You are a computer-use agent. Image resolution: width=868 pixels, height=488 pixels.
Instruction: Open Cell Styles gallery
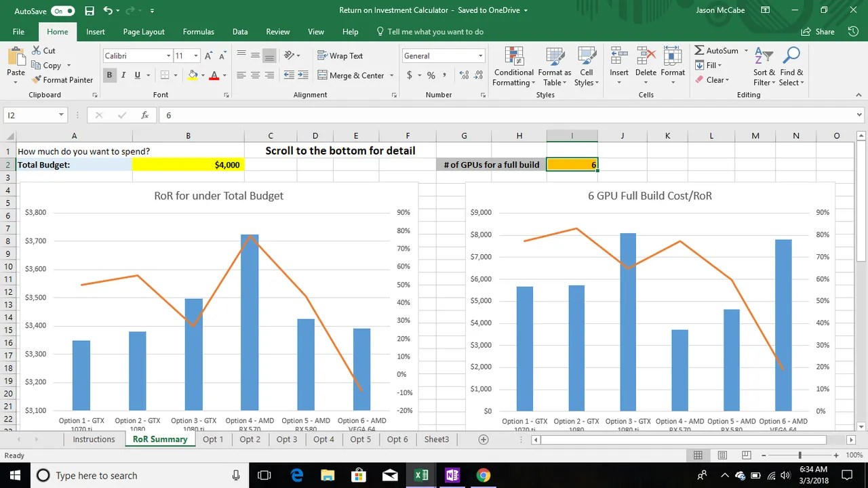pyautogui.click(x=587, y=66)
